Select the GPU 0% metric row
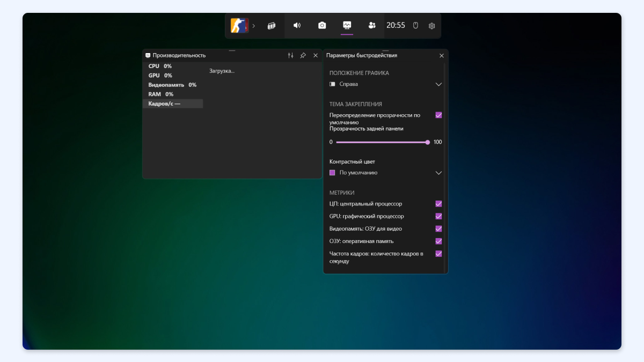This screenshot has width=644, height=362. coord(173,76)
